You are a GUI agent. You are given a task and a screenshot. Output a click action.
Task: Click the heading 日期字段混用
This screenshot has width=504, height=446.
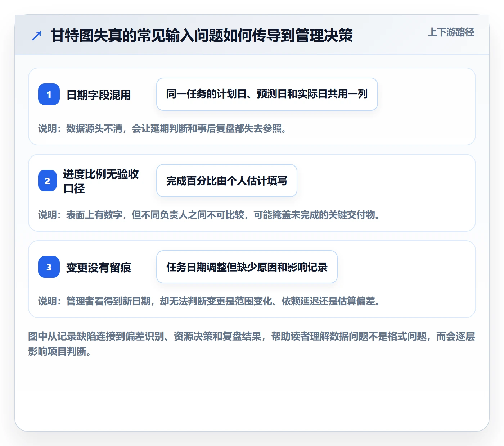click(x=99, y=95)
